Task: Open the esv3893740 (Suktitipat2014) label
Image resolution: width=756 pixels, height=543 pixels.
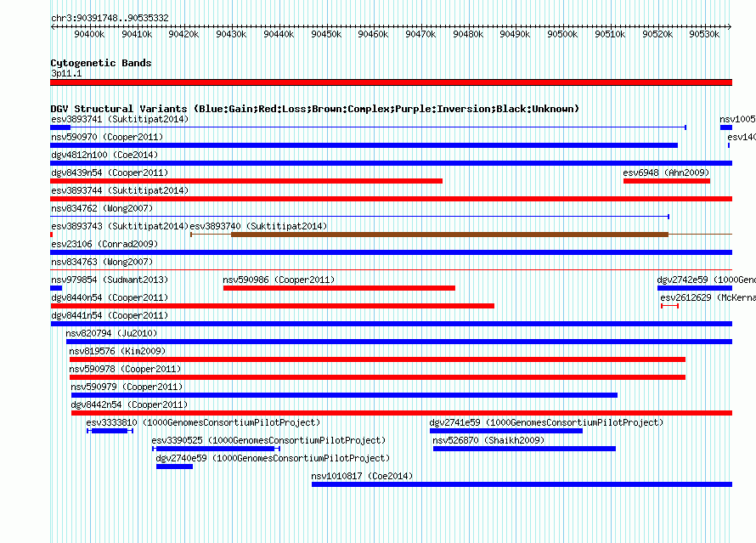Action: tap(258, 226)
